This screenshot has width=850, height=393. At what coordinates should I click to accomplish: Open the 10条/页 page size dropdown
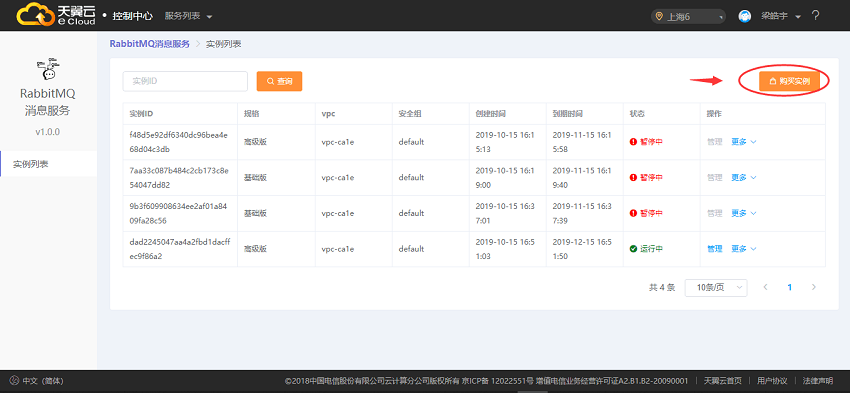[716, 288]
